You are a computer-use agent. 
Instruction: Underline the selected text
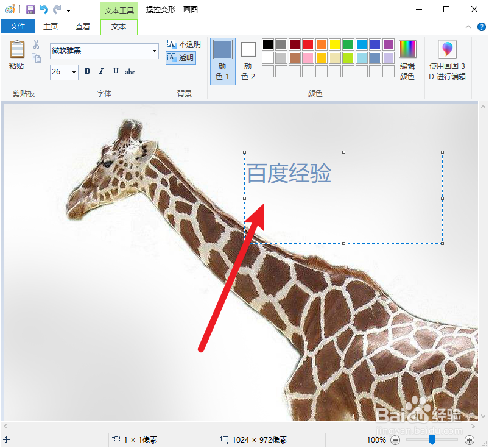[116, 72]
